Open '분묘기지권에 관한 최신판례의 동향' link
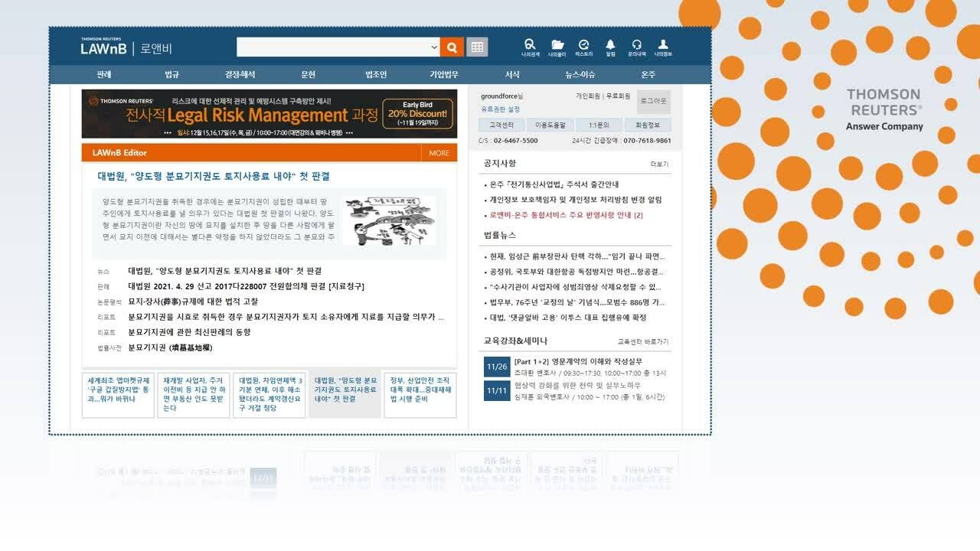The width and height of the screenshot is (980, 551). pos(189,332)
